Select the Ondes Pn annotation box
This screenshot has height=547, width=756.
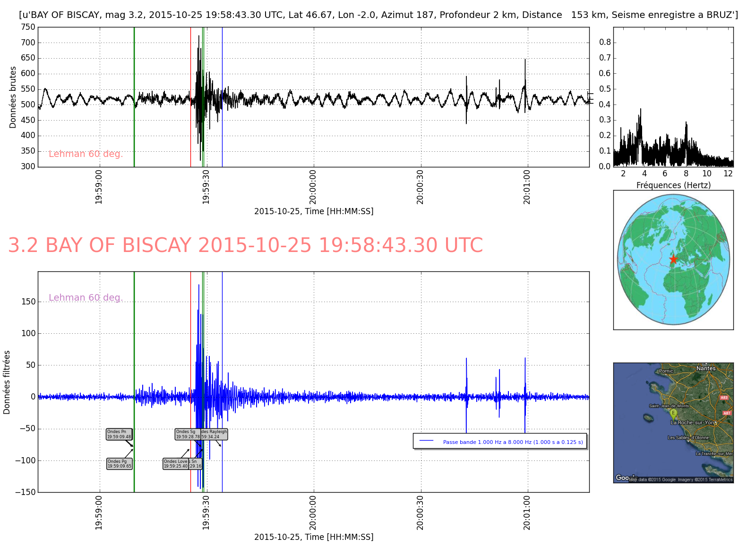119,434
